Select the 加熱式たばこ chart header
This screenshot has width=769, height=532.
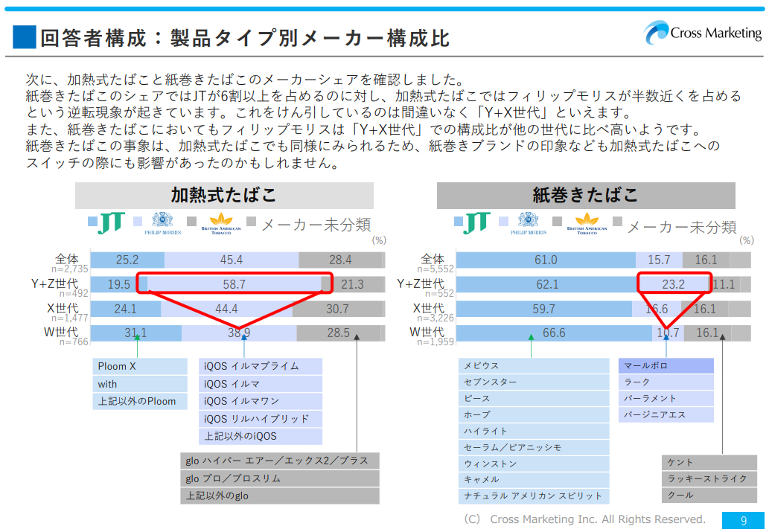pos(224,196)
